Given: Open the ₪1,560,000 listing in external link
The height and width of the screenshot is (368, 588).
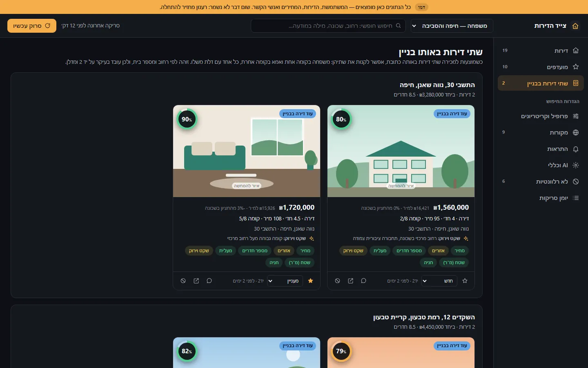Looking at the screenshot, I should pyautogui.click(x=350, y=281).
